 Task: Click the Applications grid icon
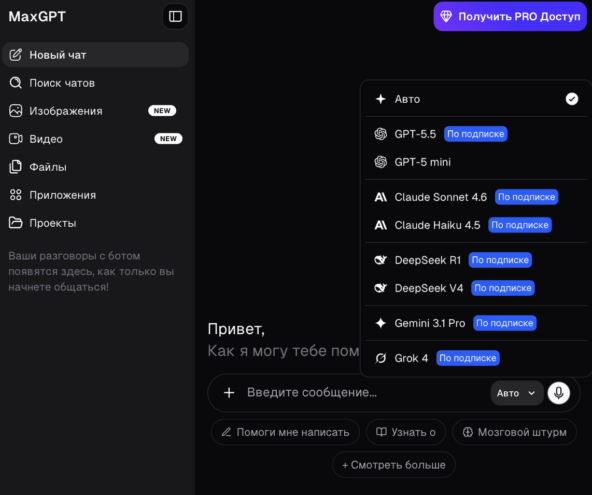point(15,195)
